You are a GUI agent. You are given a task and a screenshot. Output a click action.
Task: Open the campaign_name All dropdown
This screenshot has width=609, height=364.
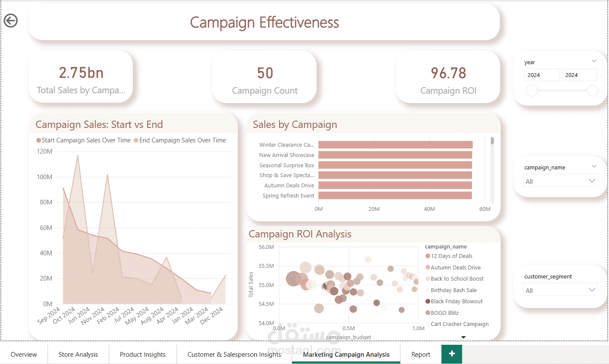point(561,181)
